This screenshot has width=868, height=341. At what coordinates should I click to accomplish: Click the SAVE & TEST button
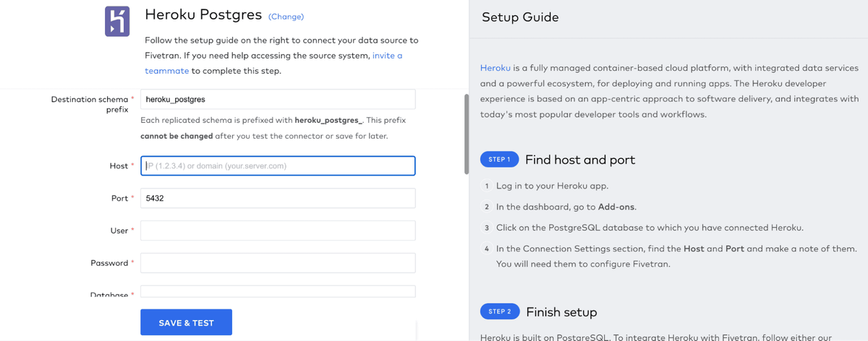(x=186, y=322)
